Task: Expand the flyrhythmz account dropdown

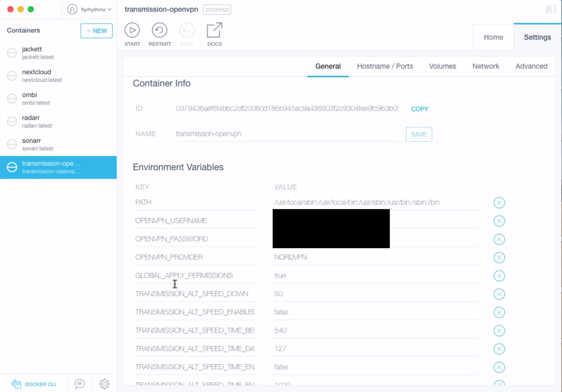Action: pyautogui.click(x=110, y=9)
